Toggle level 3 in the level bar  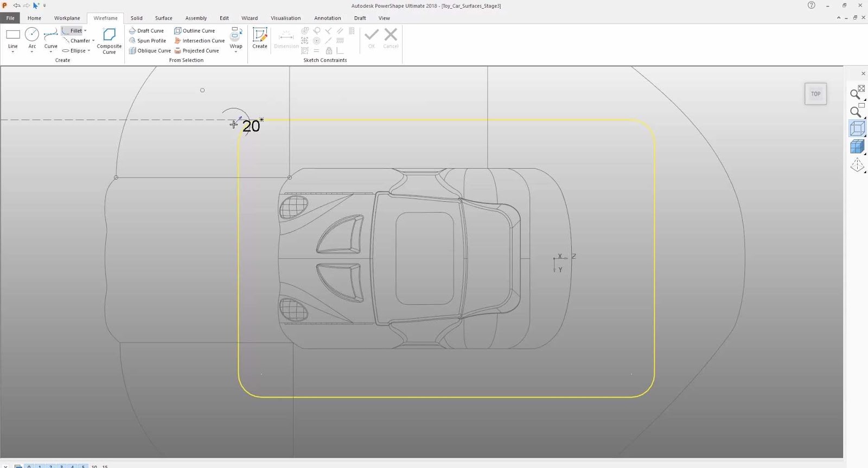pyautogui.click(x=61, y=466)
